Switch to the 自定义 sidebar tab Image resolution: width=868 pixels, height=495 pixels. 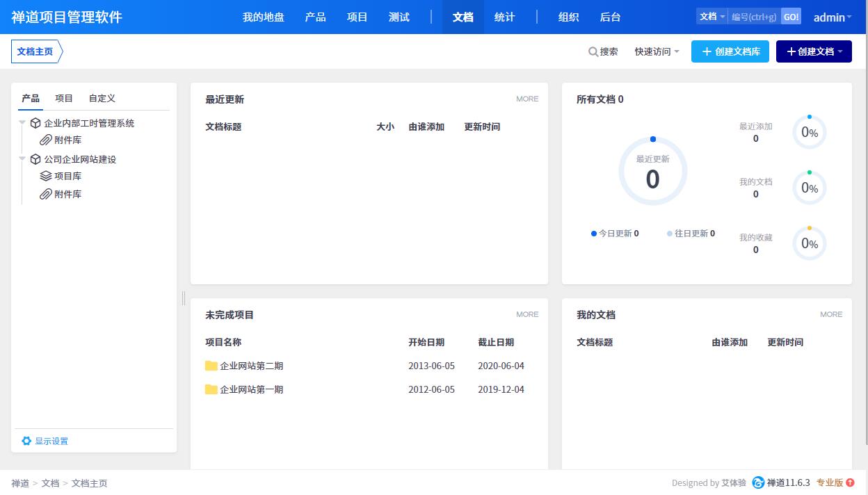coord(102,99)
